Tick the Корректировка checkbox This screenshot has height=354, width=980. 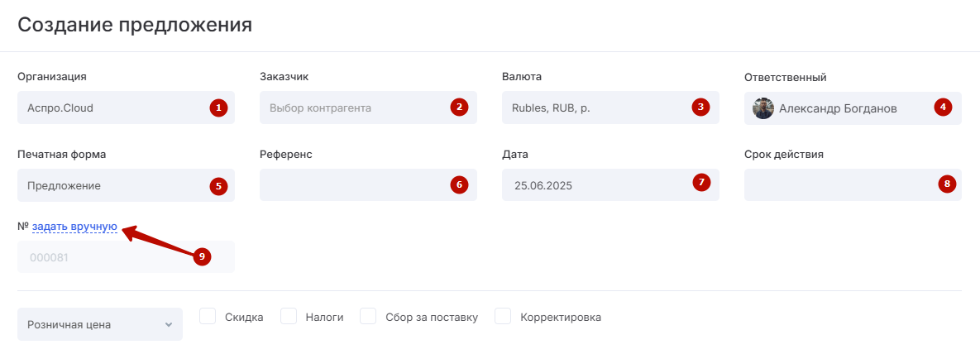(x=503, y=317)
